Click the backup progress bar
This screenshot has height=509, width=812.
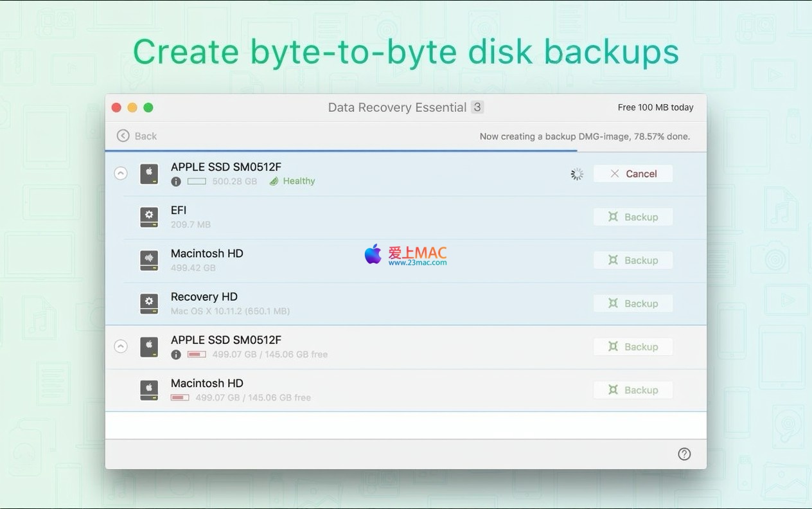coord(340,151)
